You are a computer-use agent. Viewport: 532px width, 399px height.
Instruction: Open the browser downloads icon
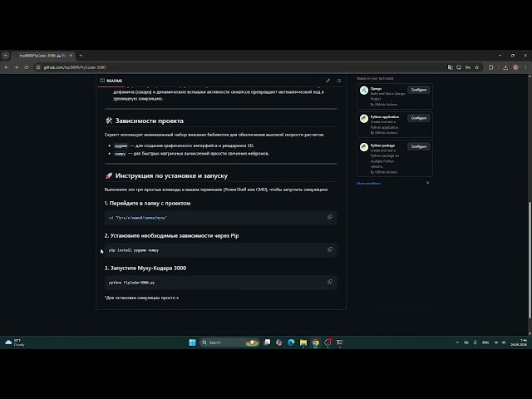pos(505,67)
